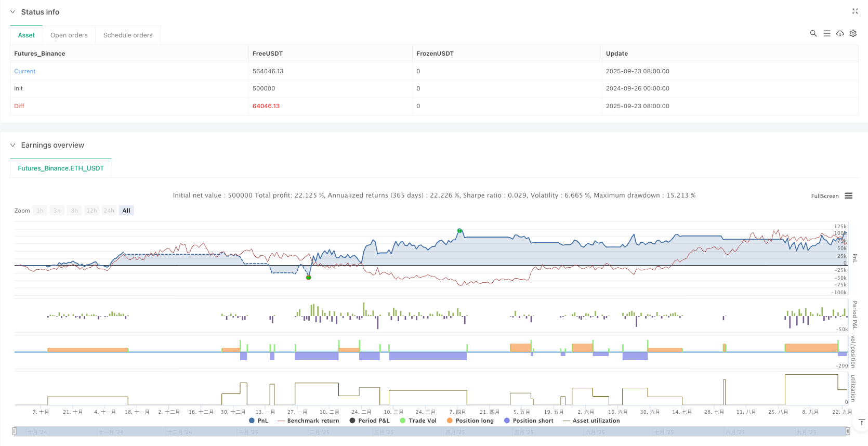
Task: Click the cloud download icon
Action: point(840,33)
